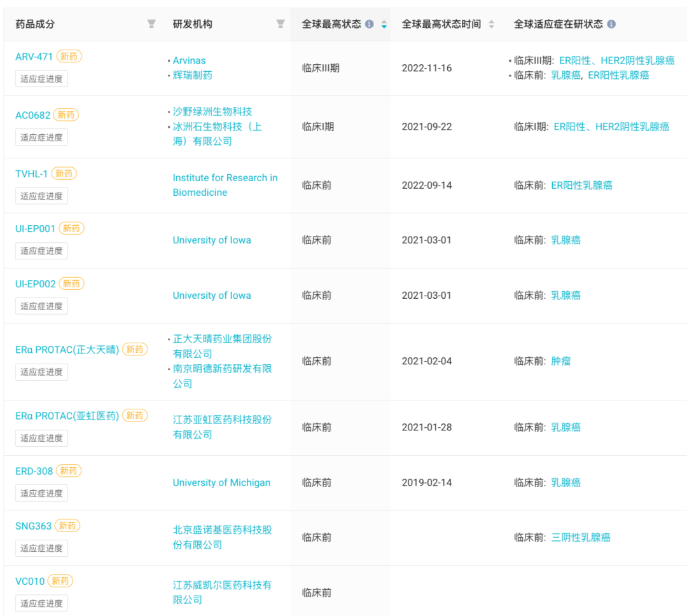
Task: Click 适应症进度 button under SNG363
Action: pyautogui.click(x=41, y=548)
